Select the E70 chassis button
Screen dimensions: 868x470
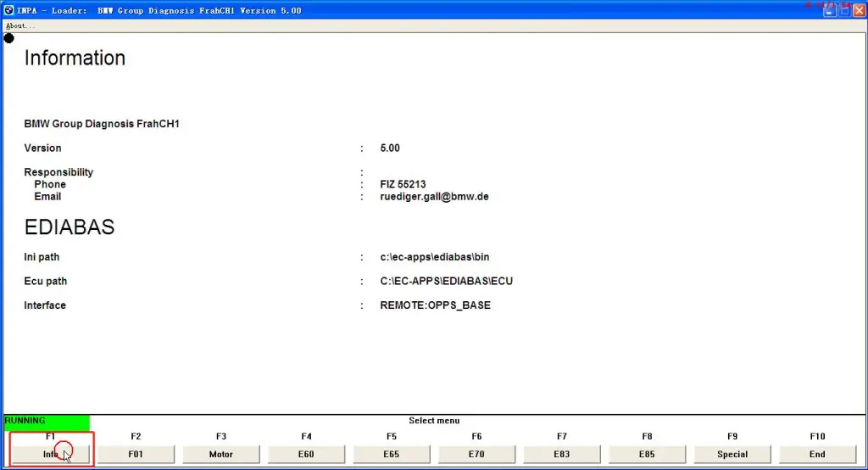pos(476,454)
